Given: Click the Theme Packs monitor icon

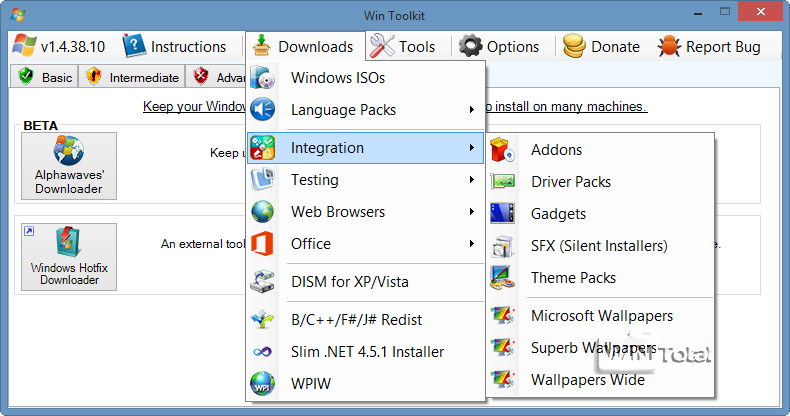Looking at the screenshot, I should click(503, 278).
